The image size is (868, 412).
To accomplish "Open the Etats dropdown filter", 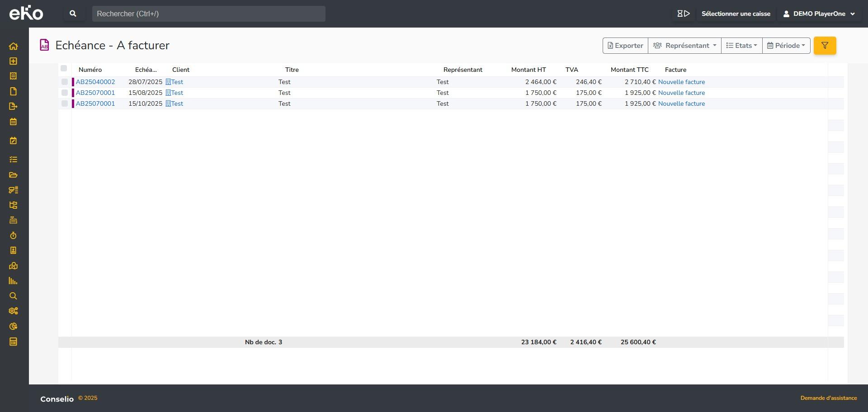I will (x=741, y=46).
